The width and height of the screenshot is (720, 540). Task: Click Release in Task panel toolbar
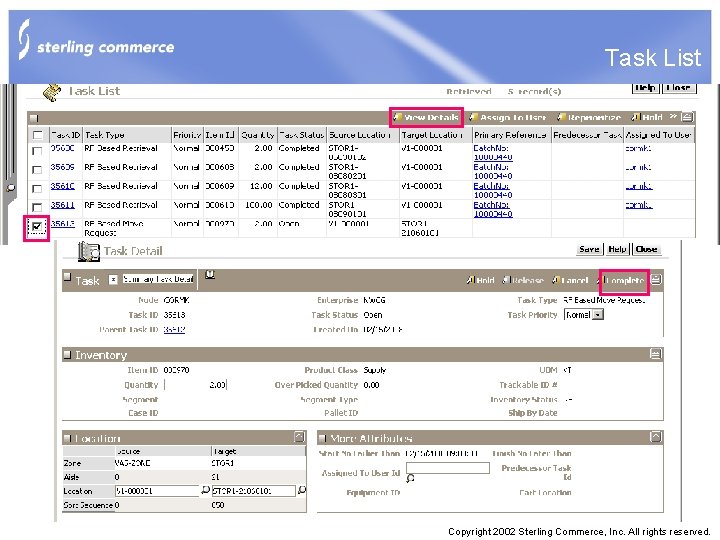[523, 280]
